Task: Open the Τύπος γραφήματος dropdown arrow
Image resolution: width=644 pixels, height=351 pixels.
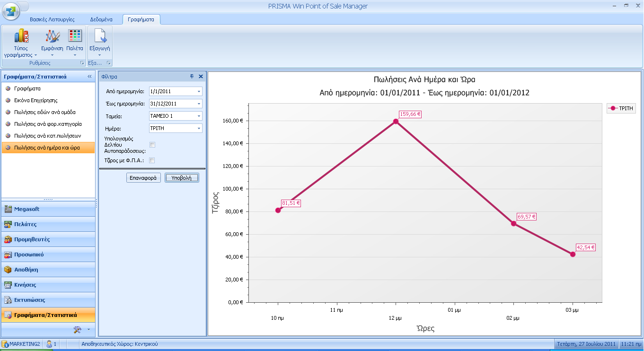Action: click(35, 55)
